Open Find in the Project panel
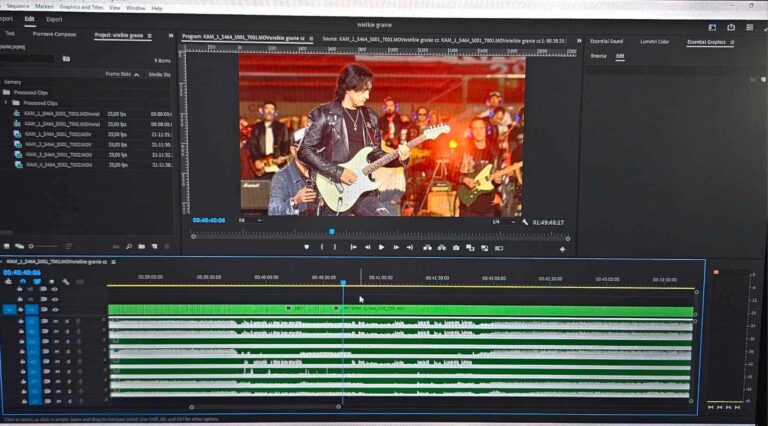 tap(129, 246)
